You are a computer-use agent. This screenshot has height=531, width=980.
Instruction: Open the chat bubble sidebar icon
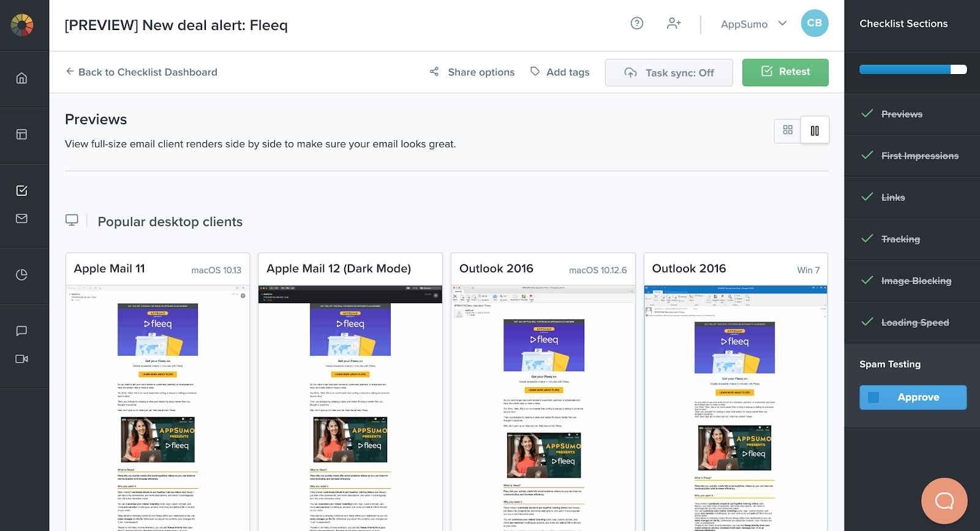point(22,331)
